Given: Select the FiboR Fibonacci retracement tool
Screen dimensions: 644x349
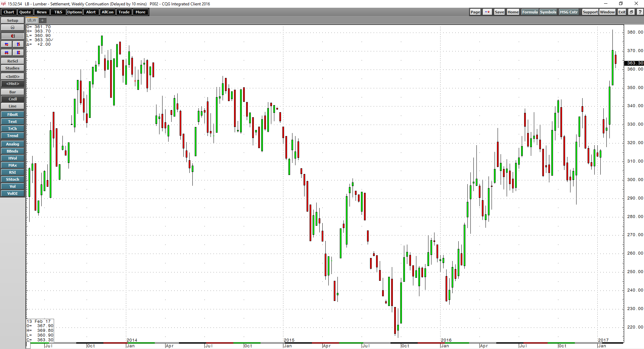Looking at the screenshot, I should point(12,115).
